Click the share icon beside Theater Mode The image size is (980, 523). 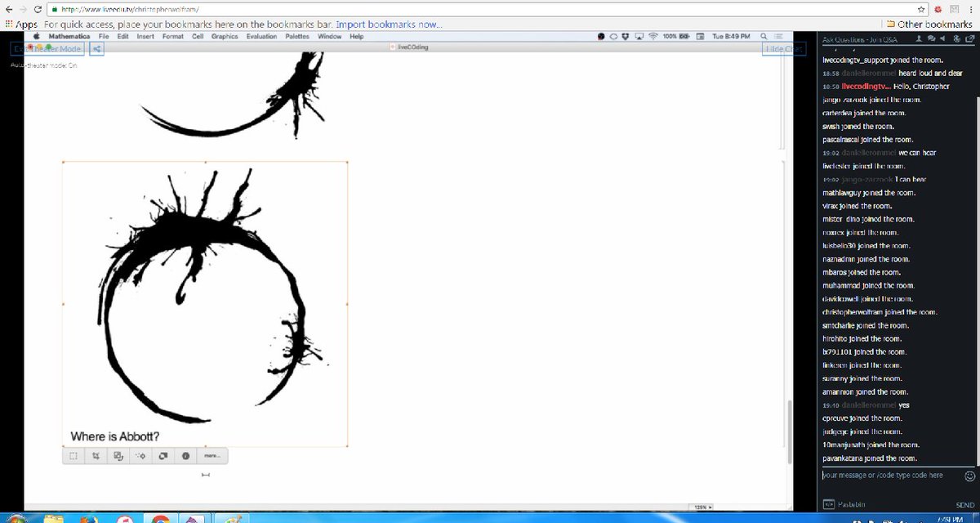click(96, 49)
